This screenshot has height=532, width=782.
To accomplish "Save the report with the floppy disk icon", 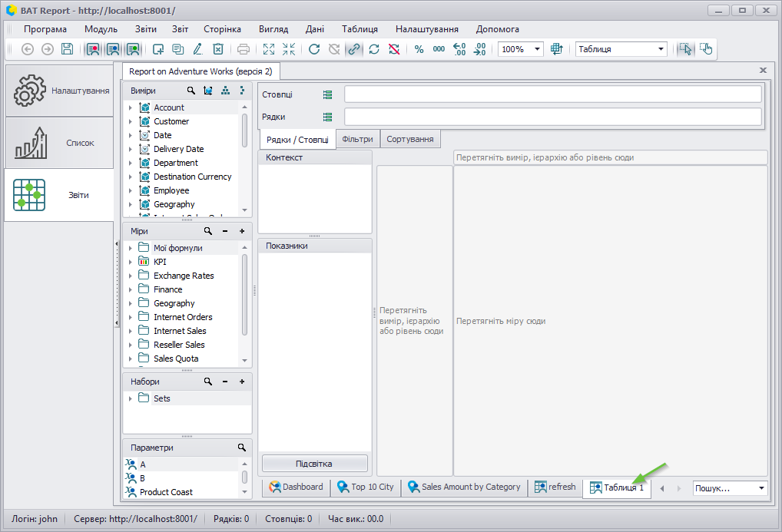I will tap(68, 49).
